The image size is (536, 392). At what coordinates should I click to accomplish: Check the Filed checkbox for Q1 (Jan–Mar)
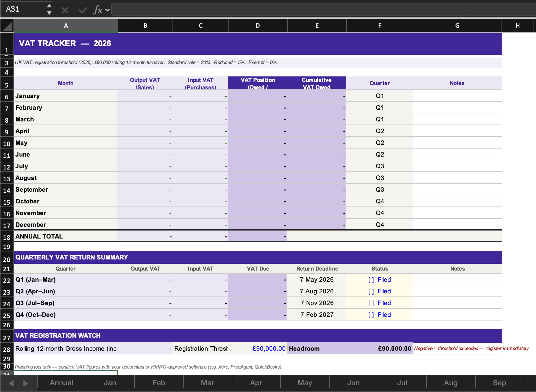[x=371, y=280]
